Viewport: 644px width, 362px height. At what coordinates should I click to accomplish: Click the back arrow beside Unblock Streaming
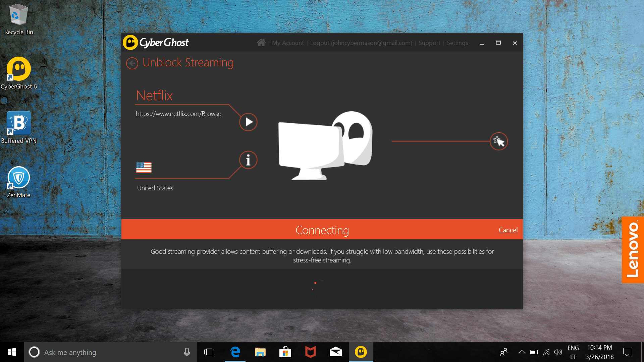132,63
